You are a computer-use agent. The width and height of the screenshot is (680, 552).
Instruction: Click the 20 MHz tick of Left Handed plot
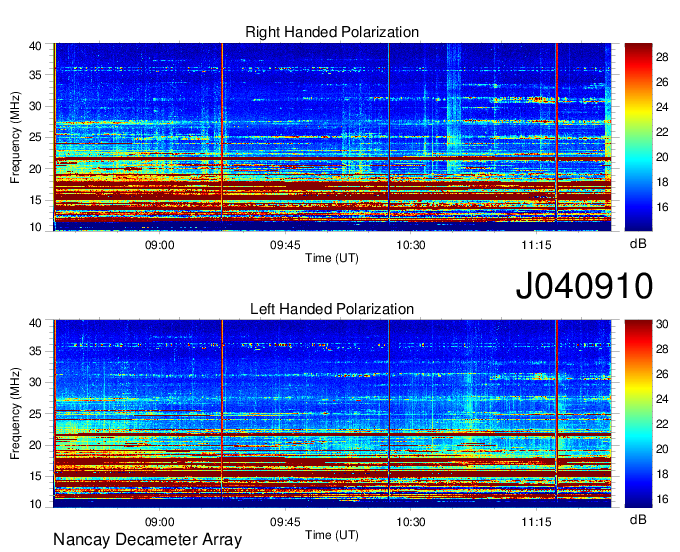point(35,445)
